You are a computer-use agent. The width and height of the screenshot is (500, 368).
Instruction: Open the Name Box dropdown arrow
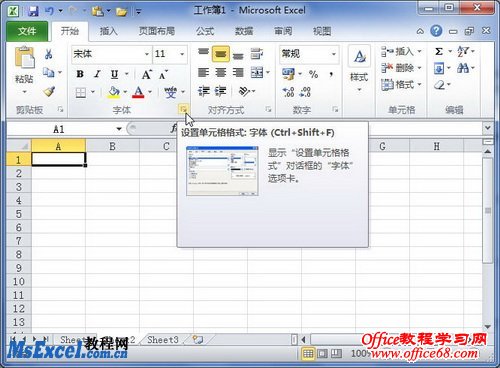pyautogui.click(x=119, y=129)
